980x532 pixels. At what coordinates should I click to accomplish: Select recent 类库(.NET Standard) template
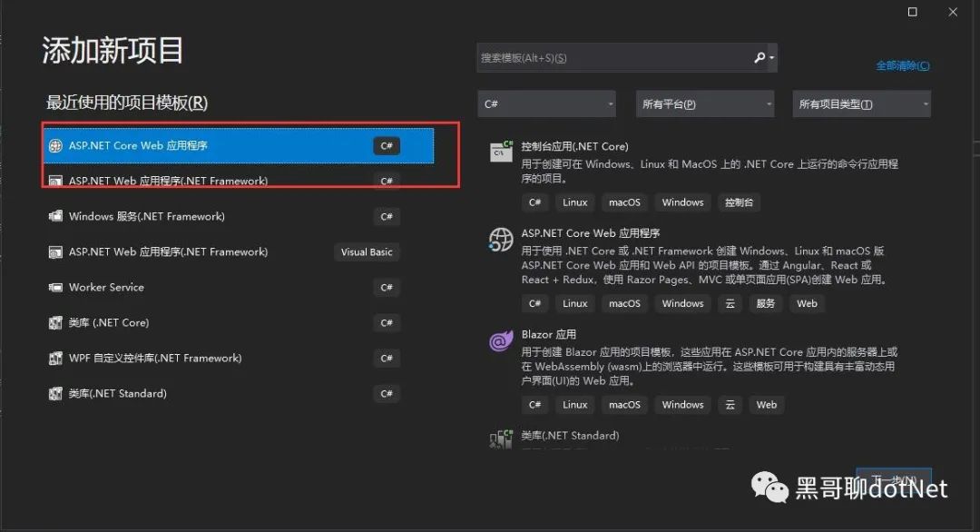224,394
